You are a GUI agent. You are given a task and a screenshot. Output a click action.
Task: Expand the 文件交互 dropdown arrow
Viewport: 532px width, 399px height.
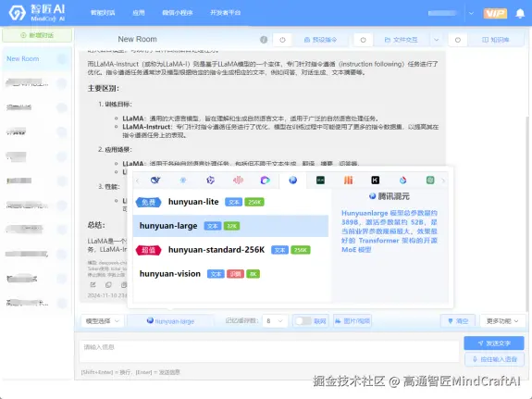point(437,40)
